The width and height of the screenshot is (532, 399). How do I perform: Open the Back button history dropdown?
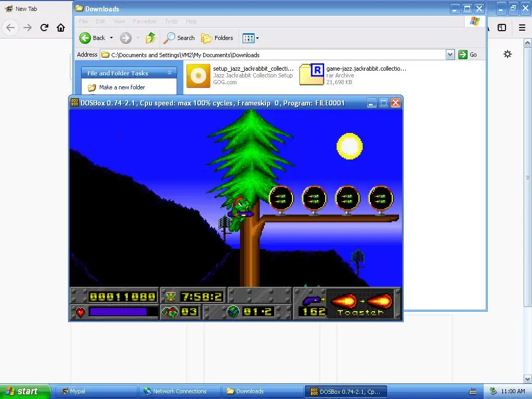coord(111,38)
